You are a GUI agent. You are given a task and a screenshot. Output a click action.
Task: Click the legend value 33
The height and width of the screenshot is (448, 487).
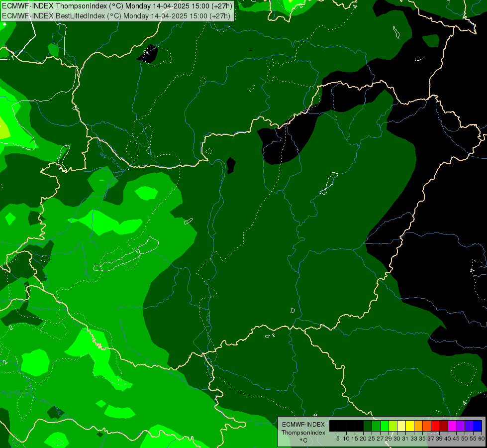pos(414,439)
